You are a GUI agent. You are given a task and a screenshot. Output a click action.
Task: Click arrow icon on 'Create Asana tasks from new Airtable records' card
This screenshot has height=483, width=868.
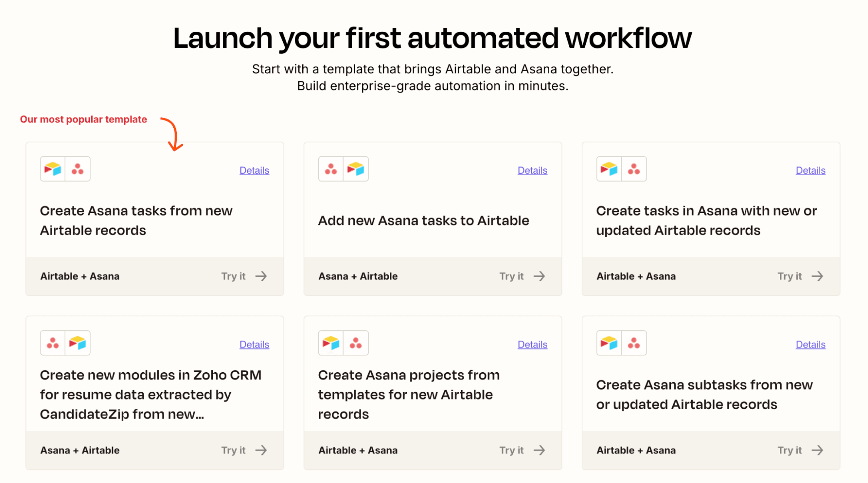click(261, 276)
